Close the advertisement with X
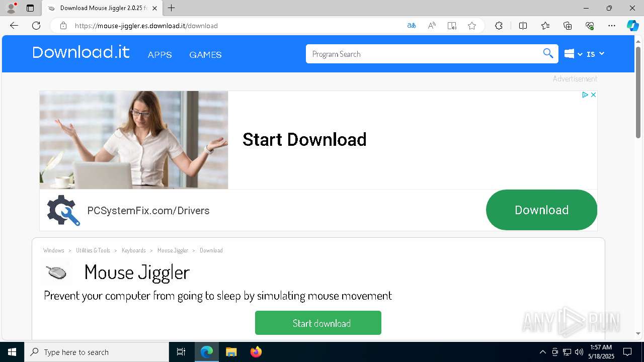 pos(593,95)
